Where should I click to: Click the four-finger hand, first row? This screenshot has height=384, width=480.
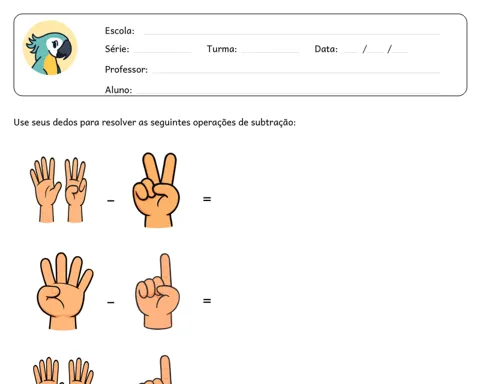(76, 190)
